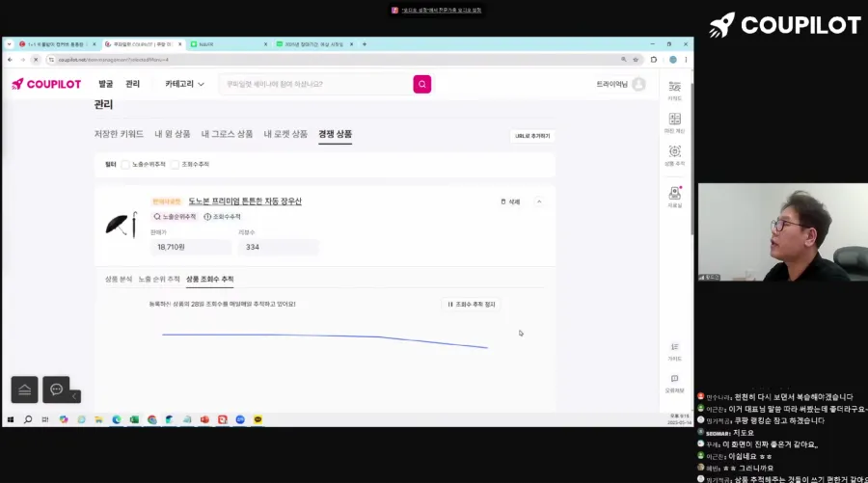Image resolution: width=868 pixels, height=483 pixels.
Task: Switch to the spreadsheet browser tab
Action: click(x=313, y=44)
